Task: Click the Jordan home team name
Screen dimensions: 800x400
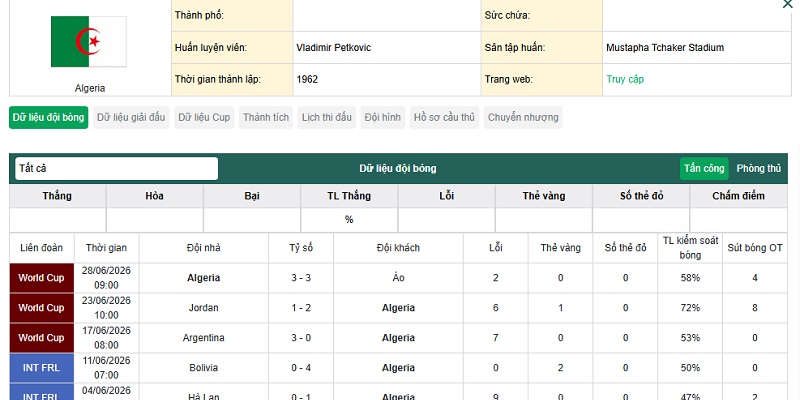Action: point(204,308)
